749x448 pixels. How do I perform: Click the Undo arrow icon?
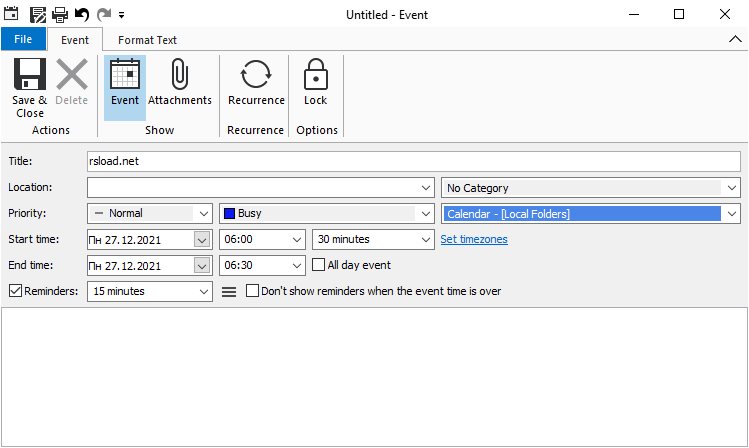click(82, 15)
